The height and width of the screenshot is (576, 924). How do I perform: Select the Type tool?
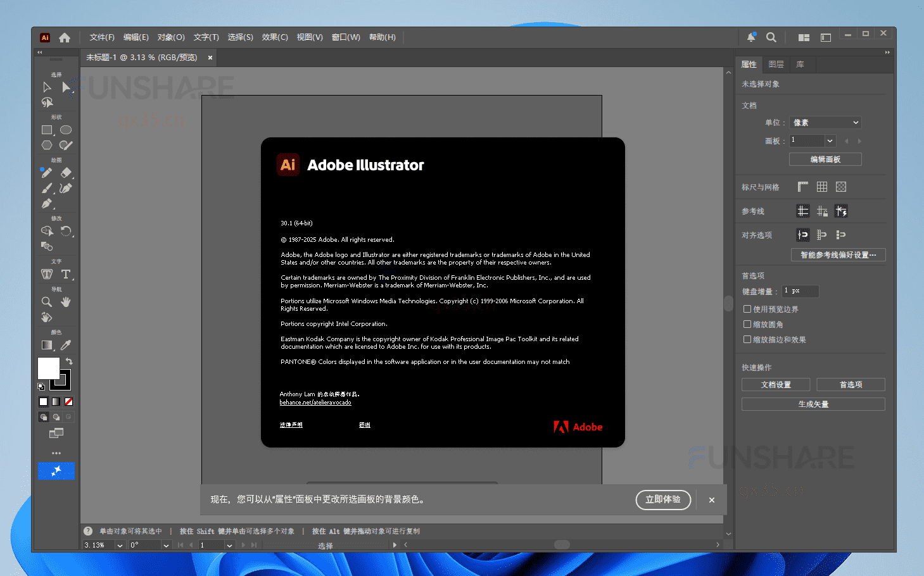pos(66,274)
